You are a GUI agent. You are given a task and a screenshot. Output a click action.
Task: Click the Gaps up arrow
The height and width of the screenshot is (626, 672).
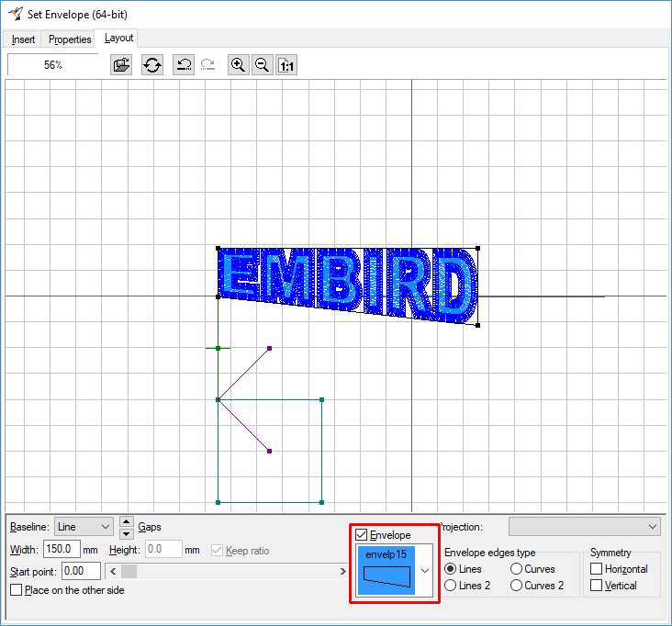click(x=127, y=521)
